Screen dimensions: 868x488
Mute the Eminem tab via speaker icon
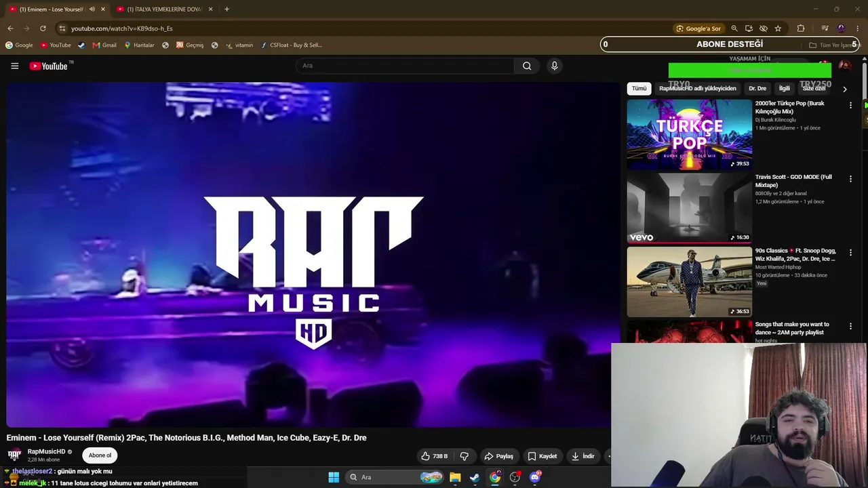click(x=92, y=9)
